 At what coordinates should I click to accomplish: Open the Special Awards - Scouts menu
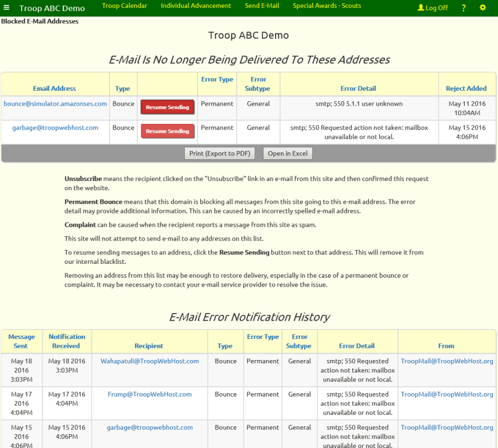(327, 6)
